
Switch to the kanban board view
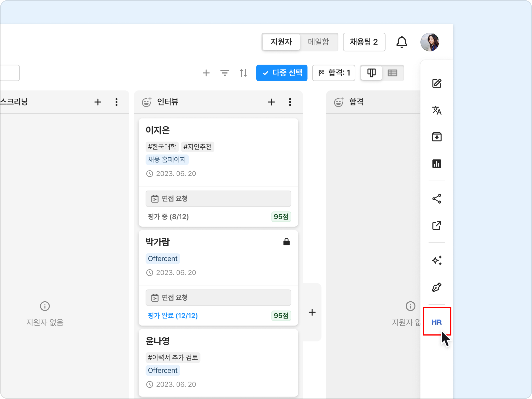click(371, 73)
